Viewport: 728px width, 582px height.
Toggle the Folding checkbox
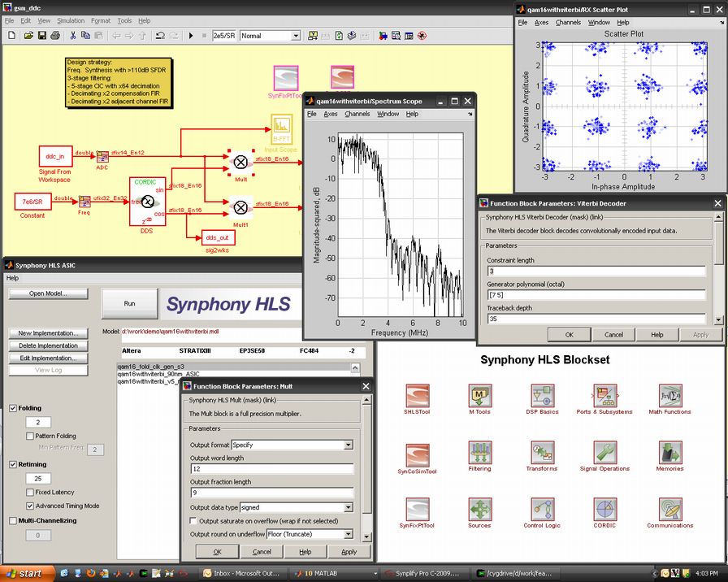[x=13, y=408]
